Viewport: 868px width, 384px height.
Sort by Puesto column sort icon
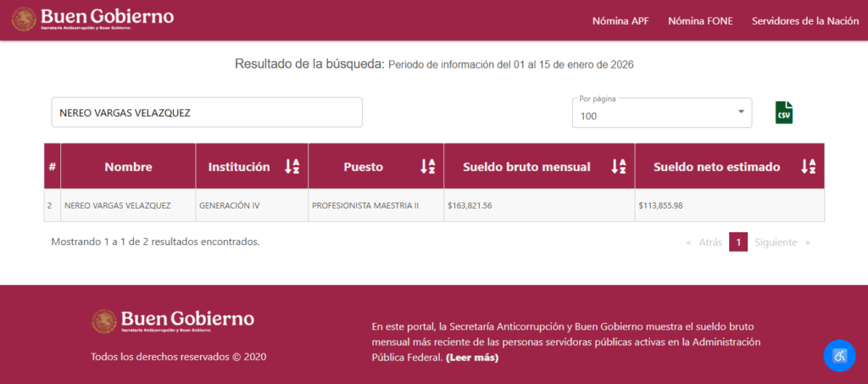click(428, 167)
